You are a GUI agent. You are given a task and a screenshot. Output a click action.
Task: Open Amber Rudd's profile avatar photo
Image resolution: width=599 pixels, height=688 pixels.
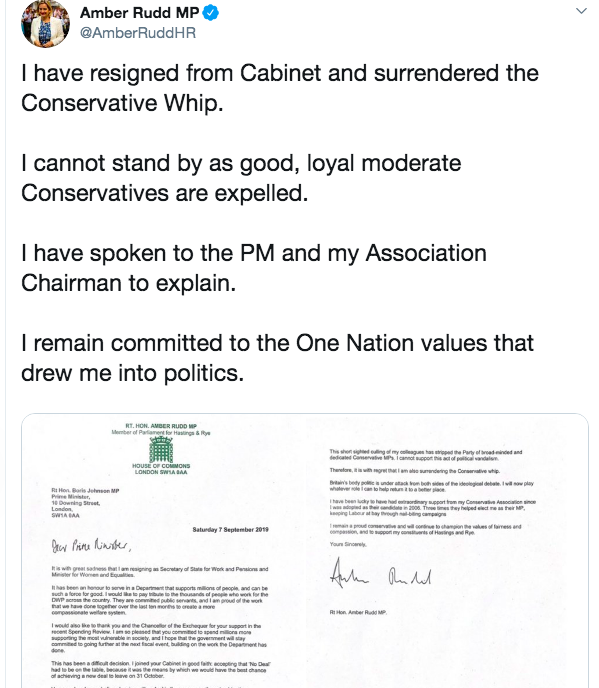click(x=45, y=24)
